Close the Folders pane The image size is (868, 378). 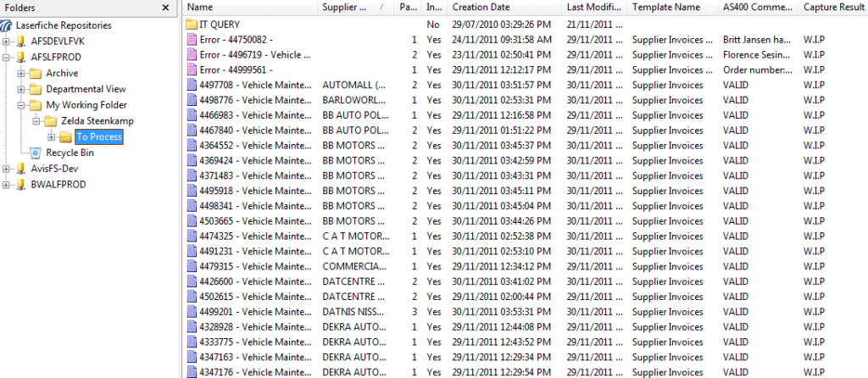click(x=165, y=8)
